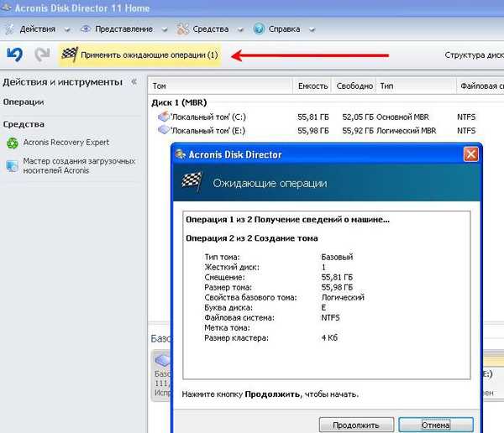Expand the dropdown arrow after Справка
Image resolution: width=504 pixels, height=433 pixels.
312,30
